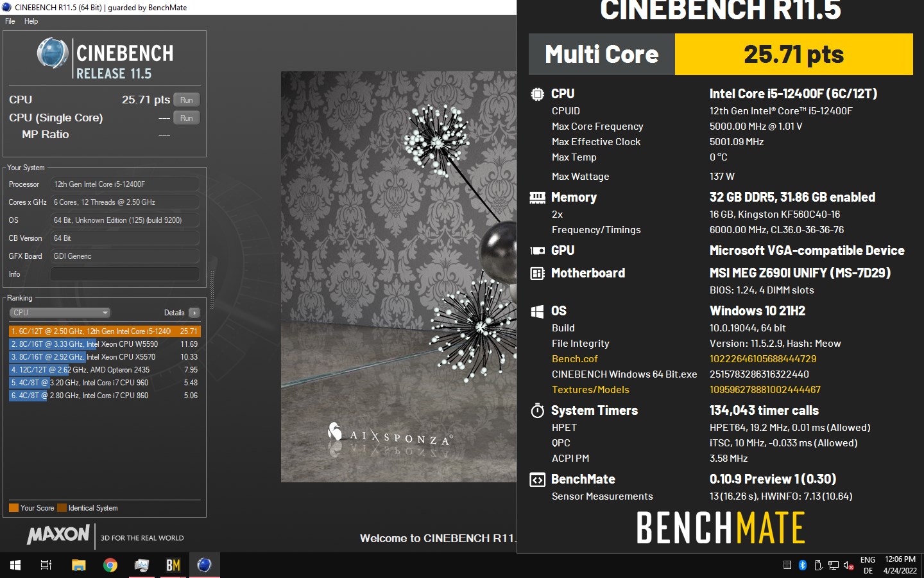This screenshot has width=924, height=578.
Task: Click the BenchMate Motherboard icon
Action: (x=537, y=274)
